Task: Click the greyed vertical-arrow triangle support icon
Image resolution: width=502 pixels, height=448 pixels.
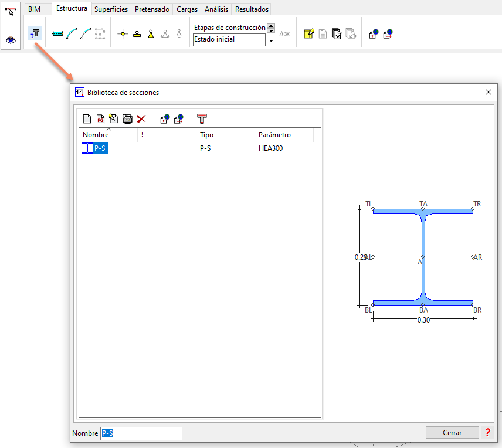Action: click(x=179, y=34)
